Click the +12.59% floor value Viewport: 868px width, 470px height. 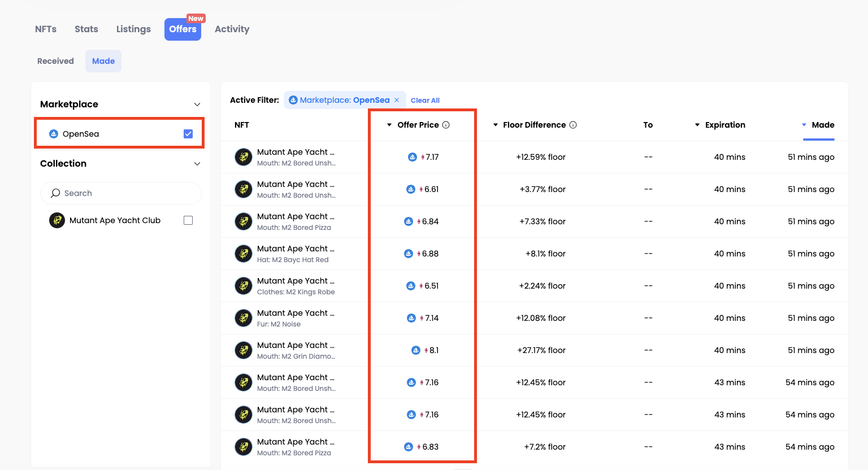click(541, 157)
